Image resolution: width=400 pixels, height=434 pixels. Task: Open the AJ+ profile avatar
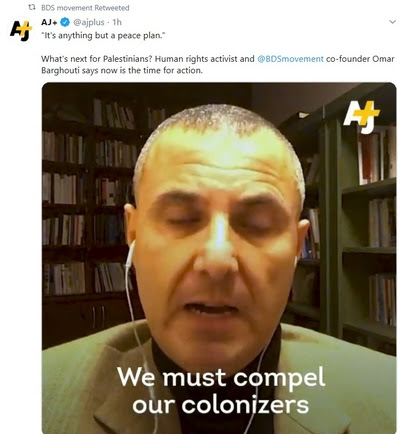point(21,31)
